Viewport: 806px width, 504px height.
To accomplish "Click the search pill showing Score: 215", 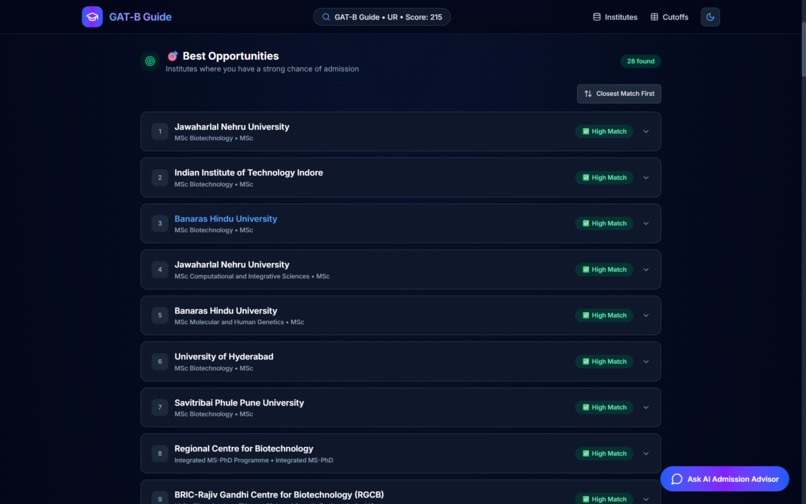I will click(x=381, y=17).
